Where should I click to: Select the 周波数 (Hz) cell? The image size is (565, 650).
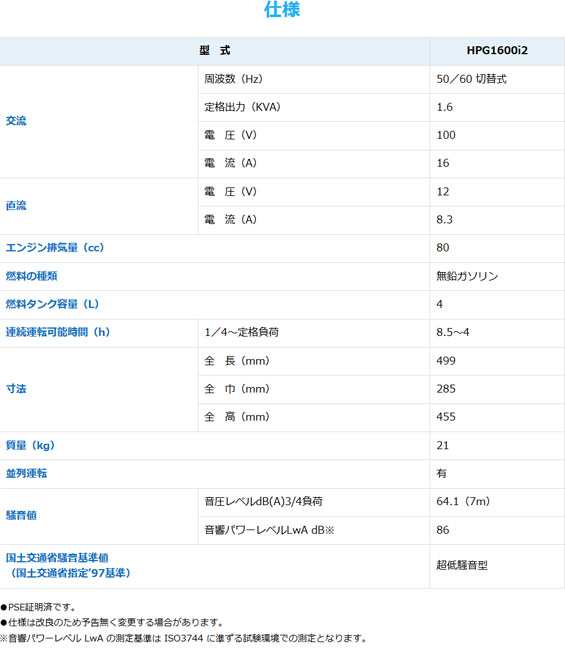[314, 79]
